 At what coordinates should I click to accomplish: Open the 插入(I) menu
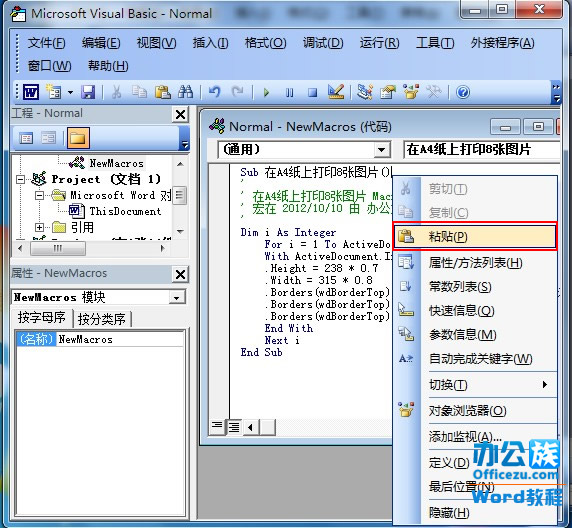(x=210, y=43)
